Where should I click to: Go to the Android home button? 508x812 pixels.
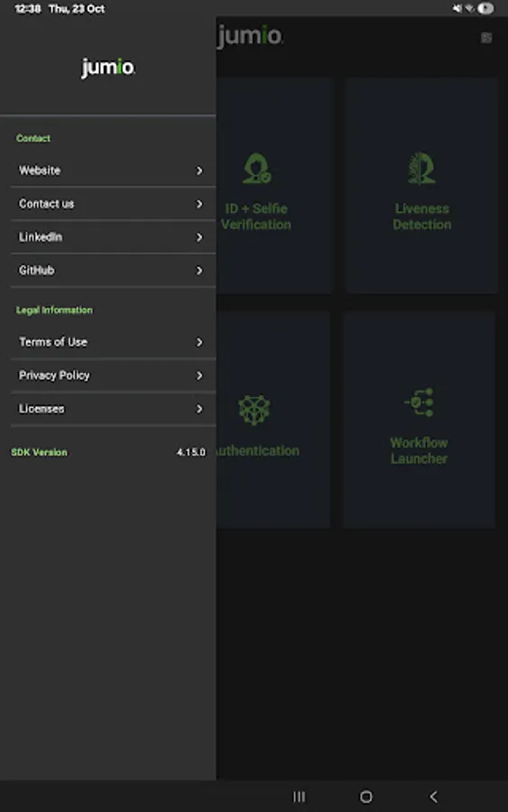tap(366, 797)
